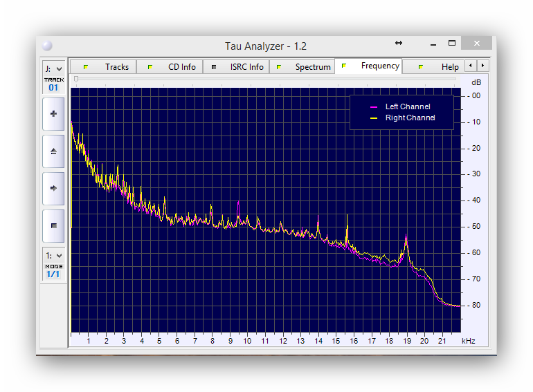Click the slider handle above the graph
The height and width of the screenshot is (392, 533).
pos(76,79)
